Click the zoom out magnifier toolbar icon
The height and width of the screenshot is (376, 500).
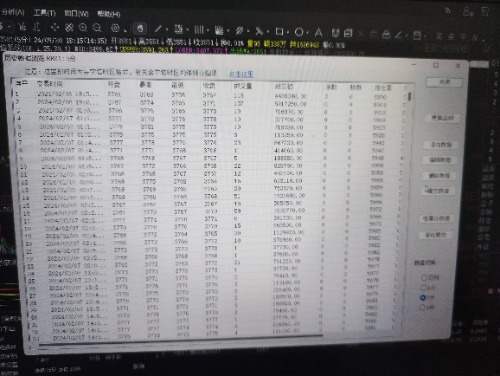click(97, 28)
